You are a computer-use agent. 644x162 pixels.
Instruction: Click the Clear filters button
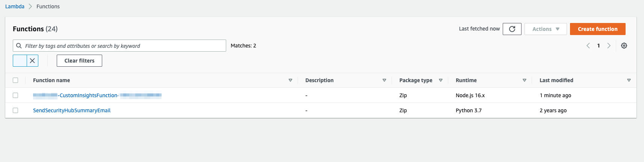coord(79,61)
